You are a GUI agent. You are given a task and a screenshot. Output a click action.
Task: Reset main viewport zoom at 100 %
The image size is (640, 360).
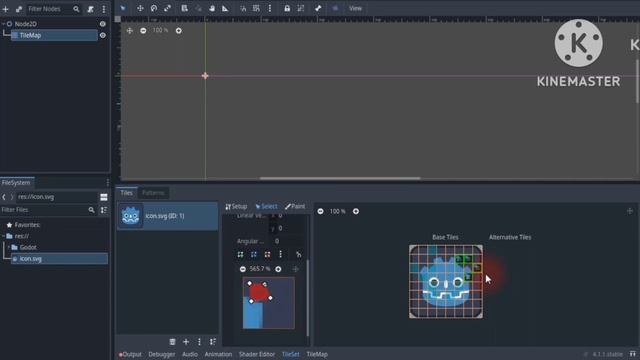coord(160,31)
